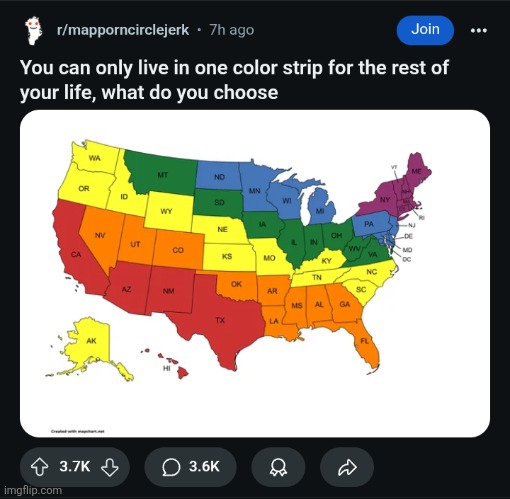Select the orange Florida region
The width and height of the screenshot is (510, 499).
(x=367, y=345)
